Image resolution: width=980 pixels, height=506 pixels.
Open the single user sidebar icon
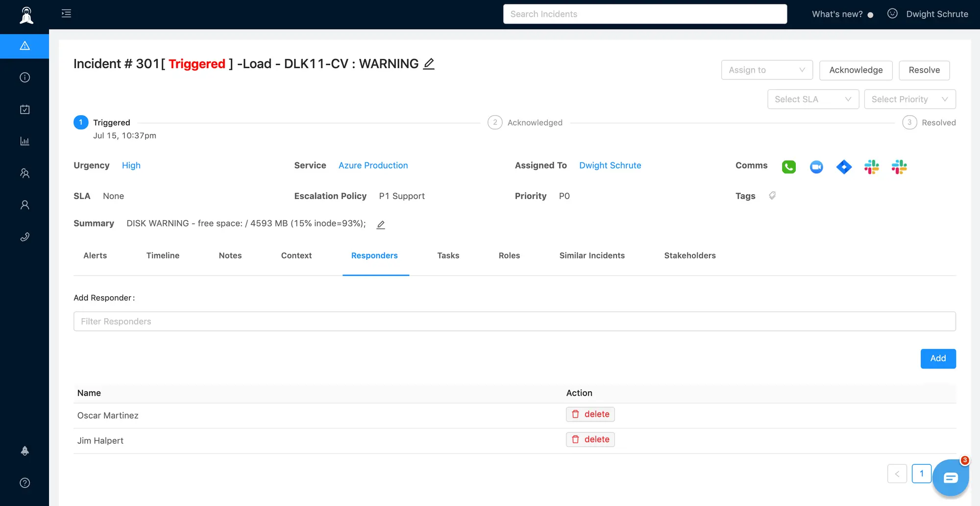click(x=24, y=205)
